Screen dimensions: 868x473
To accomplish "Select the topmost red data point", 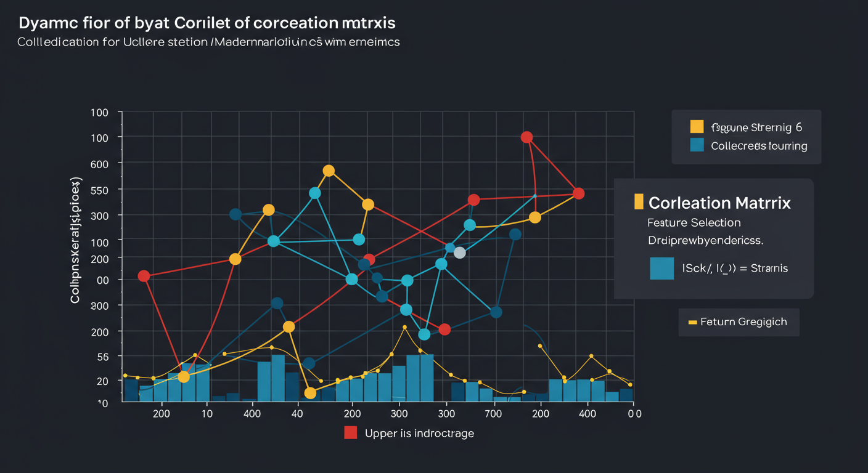I will (x=526, y=137).
